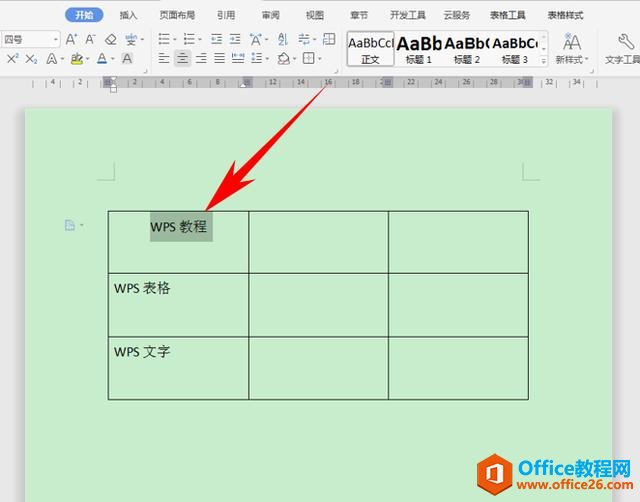The image size is (640, 502).
Task: Click the decrease indent icon
Action: coord(216,39)
